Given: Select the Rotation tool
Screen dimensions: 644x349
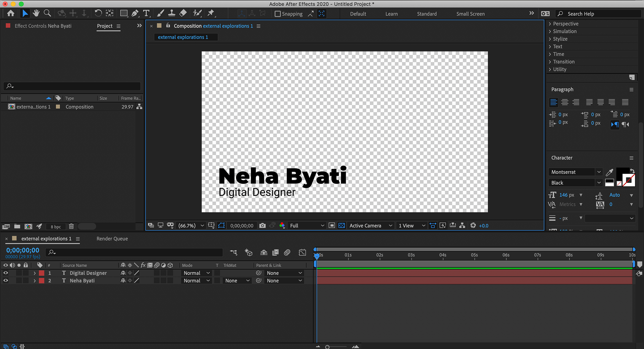Looking at the screenshot, I should tap(98, 13).
